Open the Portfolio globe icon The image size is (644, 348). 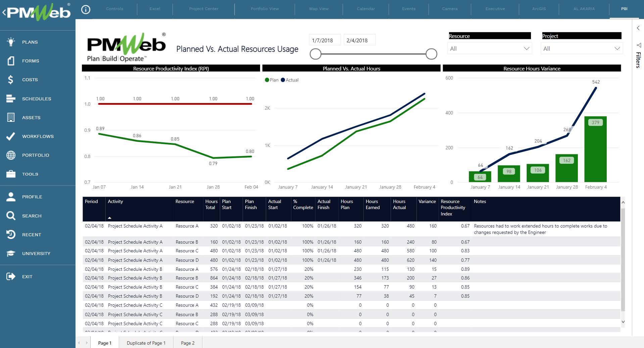pyautogui.click(x=11, y=155)
